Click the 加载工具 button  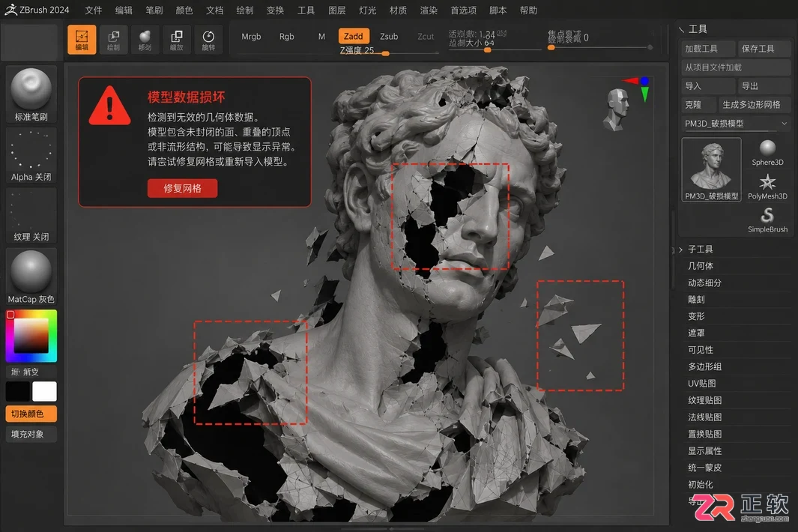click(x=708, y=49)
